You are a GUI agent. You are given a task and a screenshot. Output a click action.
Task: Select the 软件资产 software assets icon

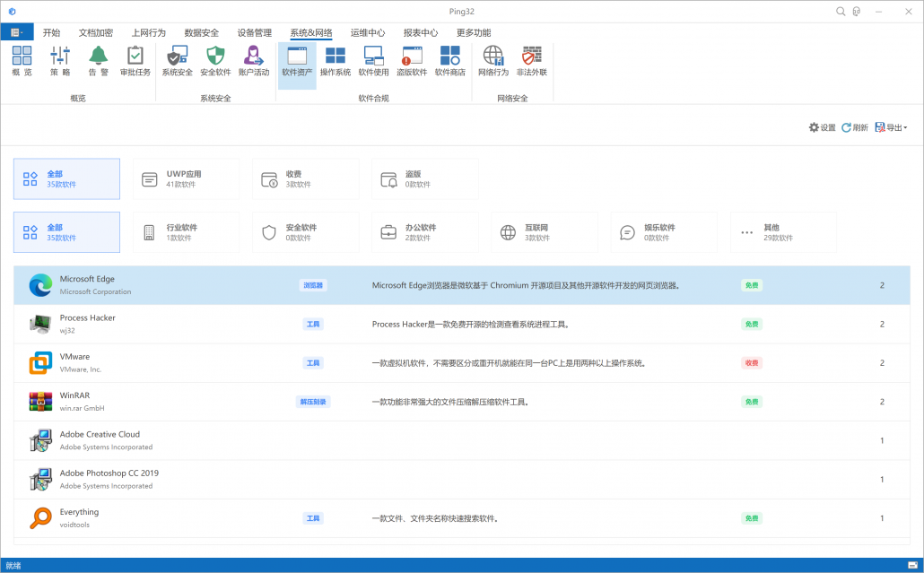point(297,65)
